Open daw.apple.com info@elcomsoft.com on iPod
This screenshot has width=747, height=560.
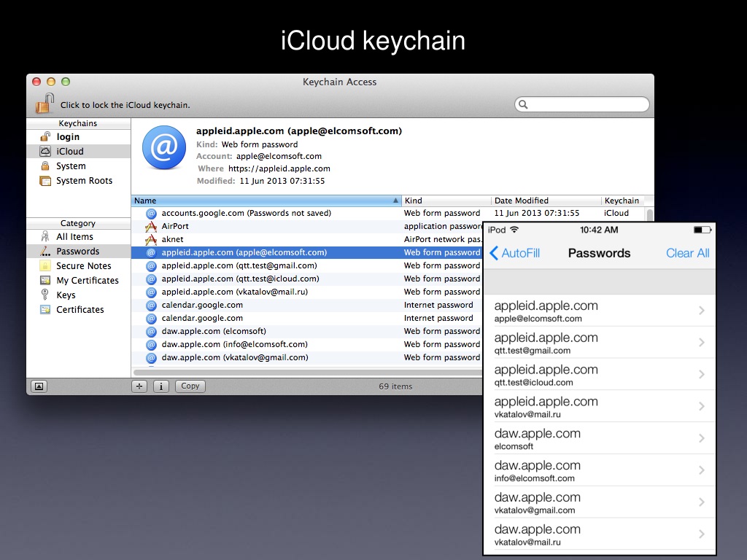point(600,470)
